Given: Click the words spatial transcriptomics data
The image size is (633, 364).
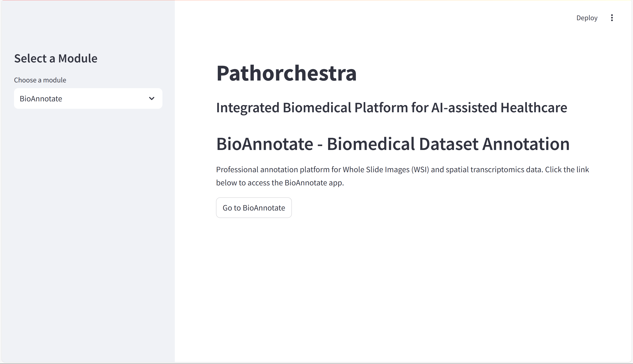Looking at the screenshot, I should pyautogui.click(x=494, y=170).
